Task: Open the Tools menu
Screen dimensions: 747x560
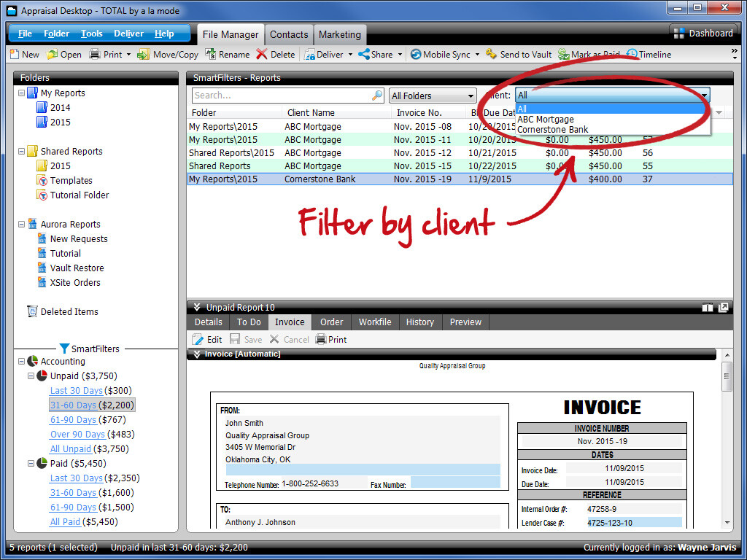Action: [x=91, y=34]
